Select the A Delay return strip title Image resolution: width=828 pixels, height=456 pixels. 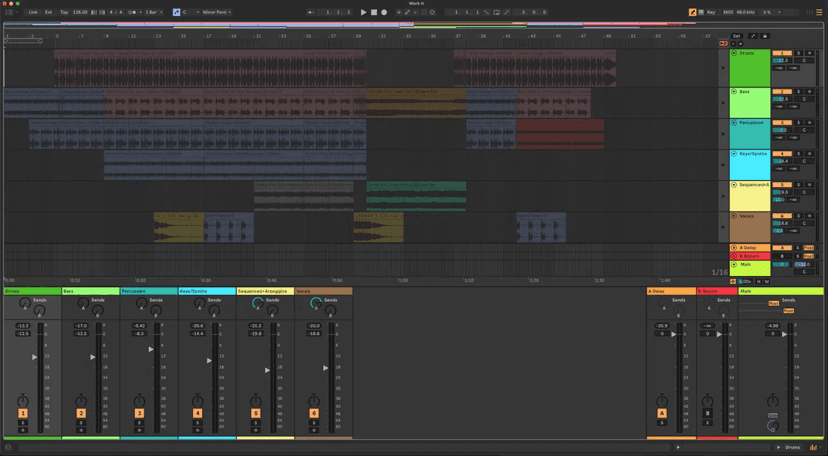[671, 291]
